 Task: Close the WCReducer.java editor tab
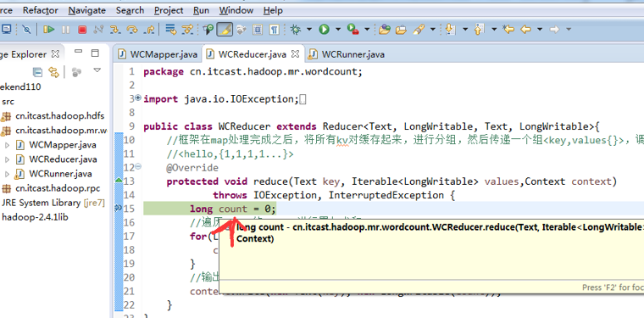(x=295, y=53)
